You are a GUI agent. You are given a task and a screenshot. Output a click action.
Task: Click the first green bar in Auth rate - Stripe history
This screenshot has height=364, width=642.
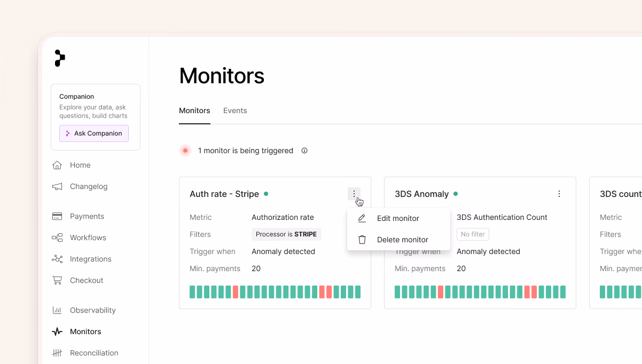tap(192, 292)
